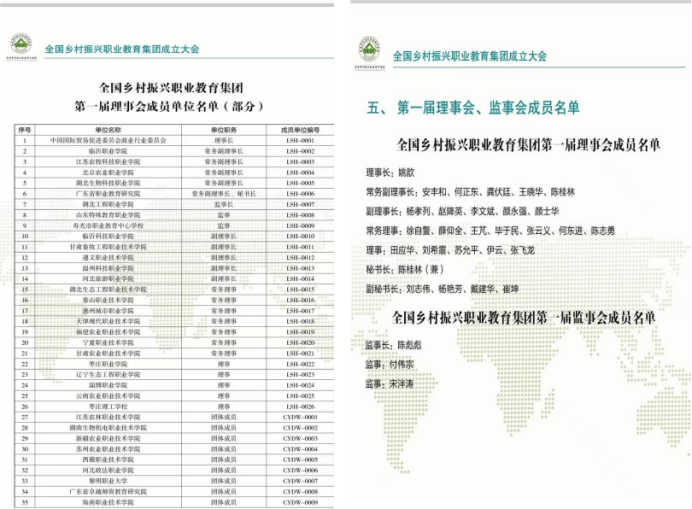Click the '副理事长：杨孝列' names line
The height and width of the screenshot is (509, 692).
click(462, 211)
